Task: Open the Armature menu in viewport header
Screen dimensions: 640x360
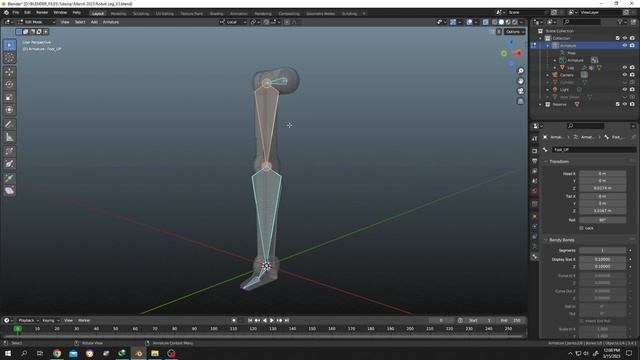Action: pyautogui.click(x=111, y=22)
